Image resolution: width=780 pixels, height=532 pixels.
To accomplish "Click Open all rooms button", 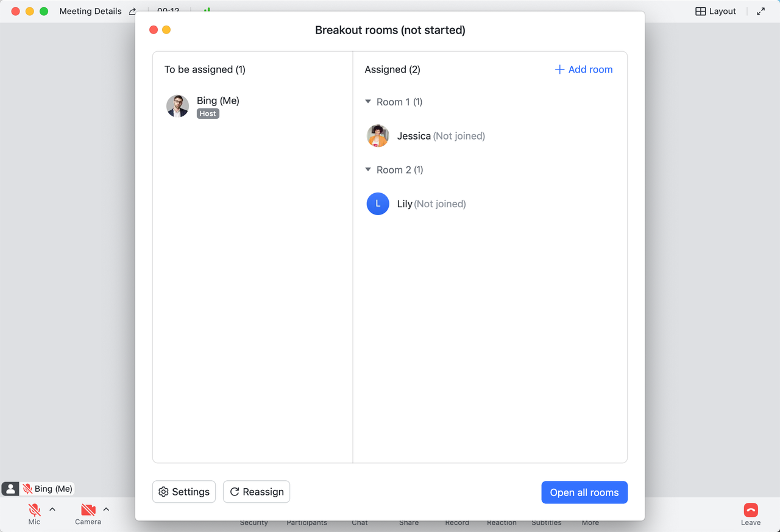I will 584,492.
